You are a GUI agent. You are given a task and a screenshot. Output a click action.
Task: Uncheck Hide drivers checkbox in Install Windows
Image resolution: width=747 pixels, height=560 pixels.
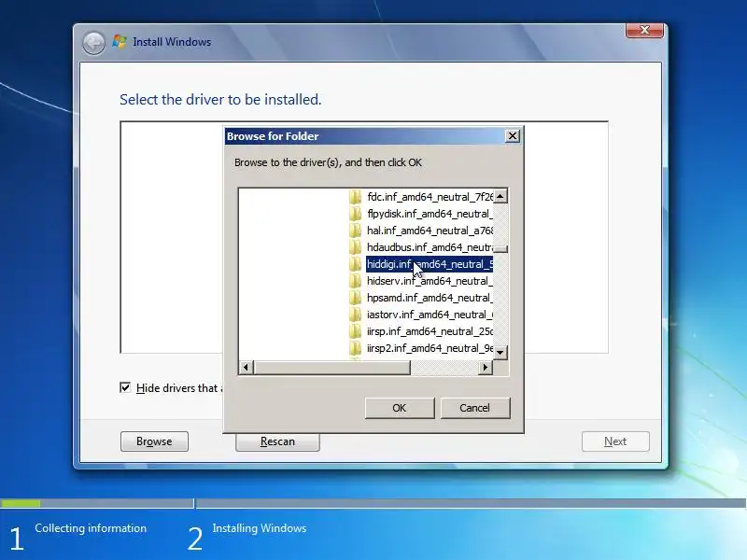tap(125, 387)
